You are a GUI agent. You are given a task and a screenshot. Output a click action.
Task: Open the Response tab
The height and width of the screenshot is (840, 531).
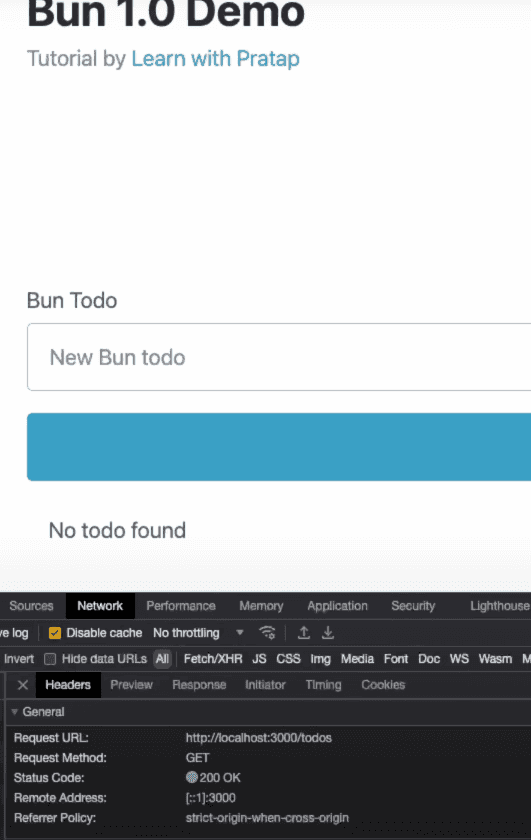pyautogui.click(x=199, y=685)
